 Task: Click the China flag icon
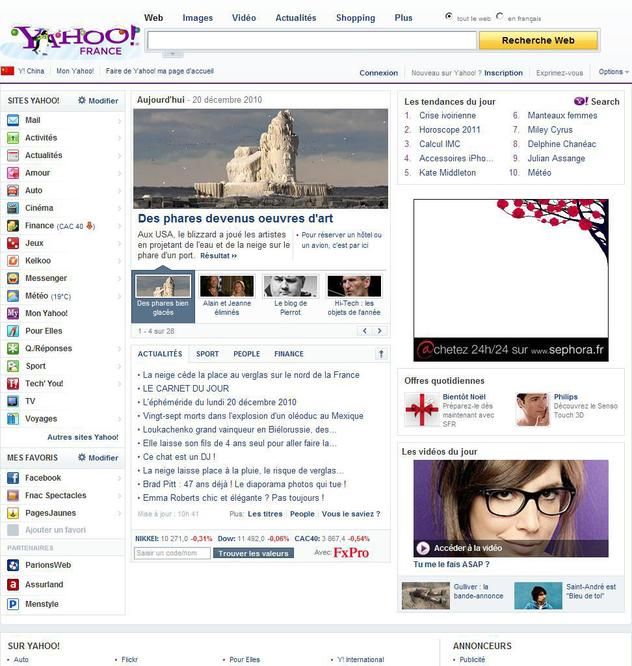(7, 71)
